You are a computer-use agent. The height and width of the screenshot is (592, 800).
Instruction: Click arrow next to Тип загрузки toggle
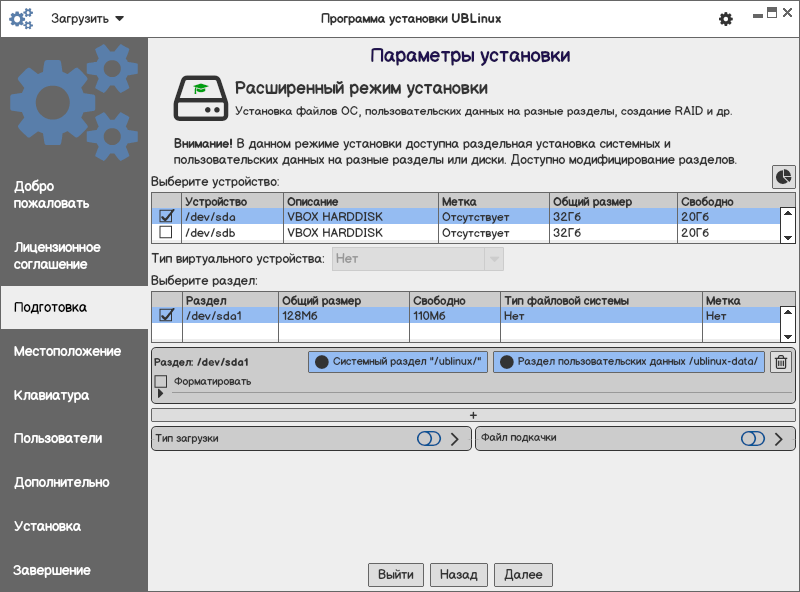(455, 439)
